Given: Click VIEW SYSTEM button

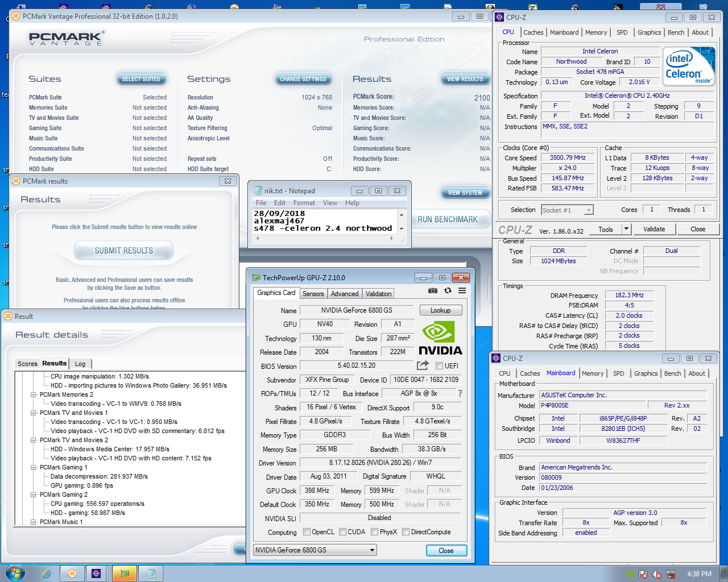Looking at the screenshot, I should [x=465, y=193].
